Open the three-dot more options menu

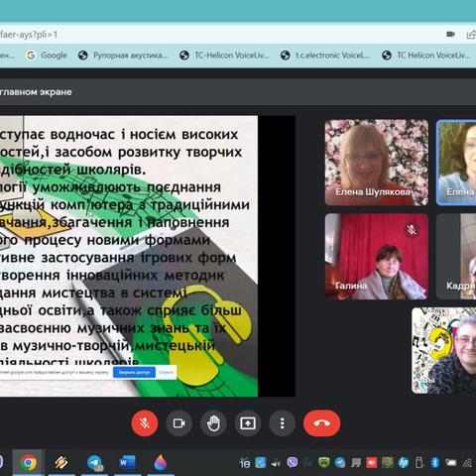point(282,423)
